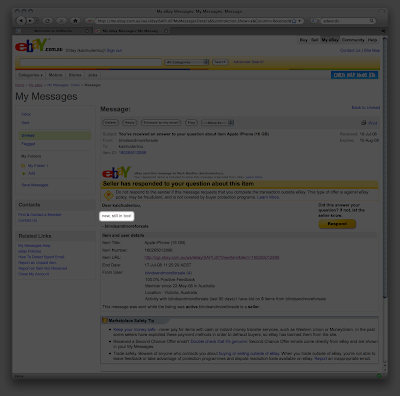
Task: Open the Help header tab
Action: click(x=372, y=40)
